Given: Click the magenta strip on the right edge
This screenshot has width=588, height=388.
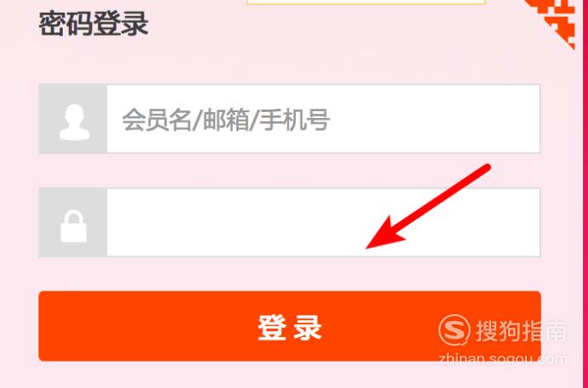Looking at the screenshot, I should point(585,194).
